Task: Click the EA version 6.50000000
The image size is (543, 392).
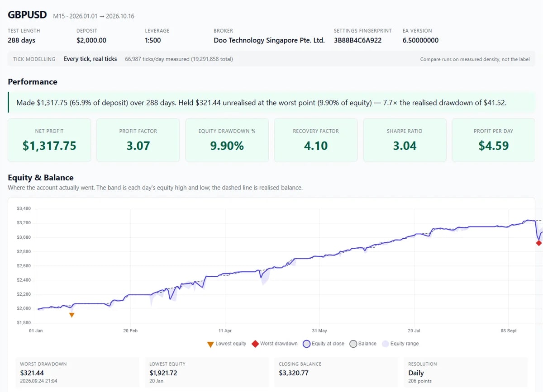Action: coord(420,40)
